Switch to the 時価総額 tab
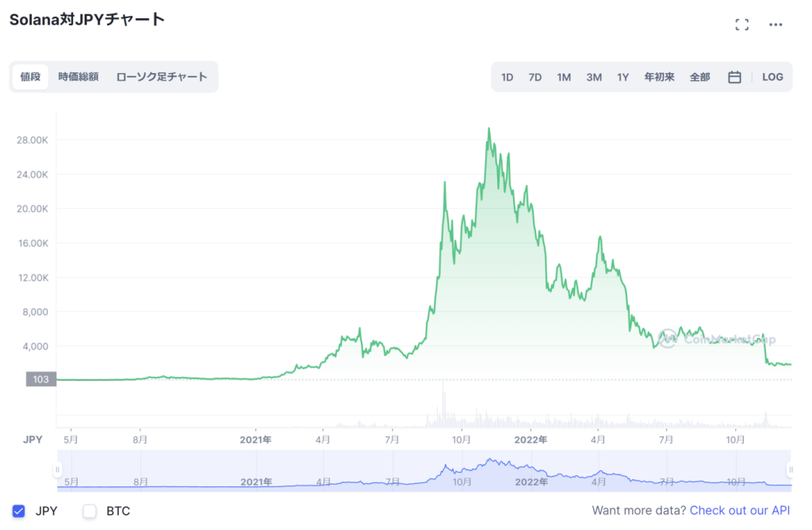The image size is (812, 530). pos(79,77)
